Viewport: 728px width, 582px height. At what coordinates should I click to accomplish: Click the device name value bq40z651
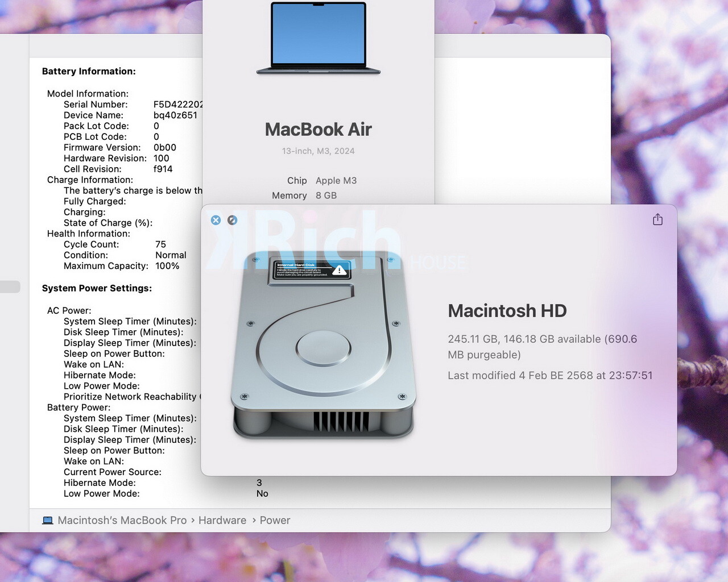pos(175,115)
